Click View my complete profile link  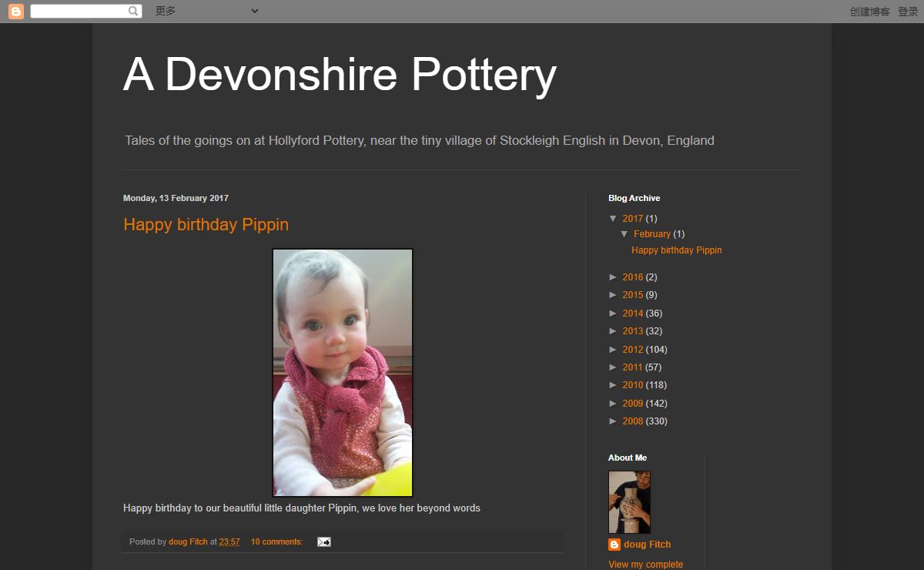click(645, 565)
